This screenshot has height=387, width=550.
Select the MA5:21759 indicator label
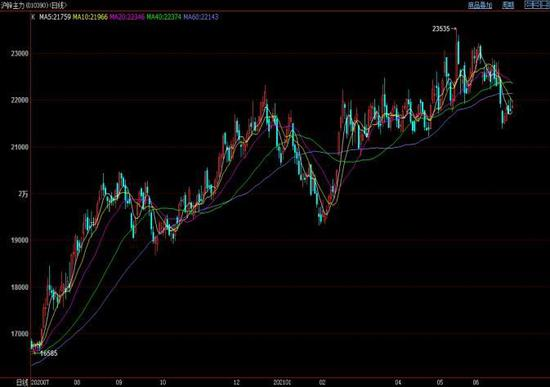pos(55,17)
